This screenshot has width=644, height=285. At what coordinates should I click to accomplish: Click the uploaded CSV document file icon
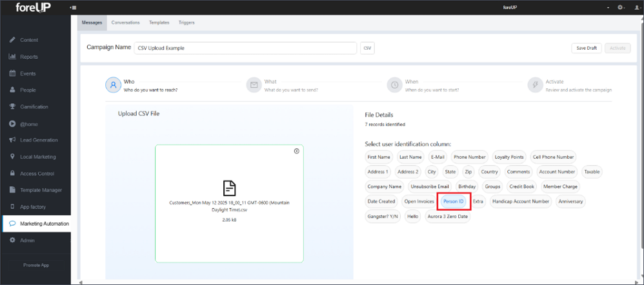tap(229, 188)
